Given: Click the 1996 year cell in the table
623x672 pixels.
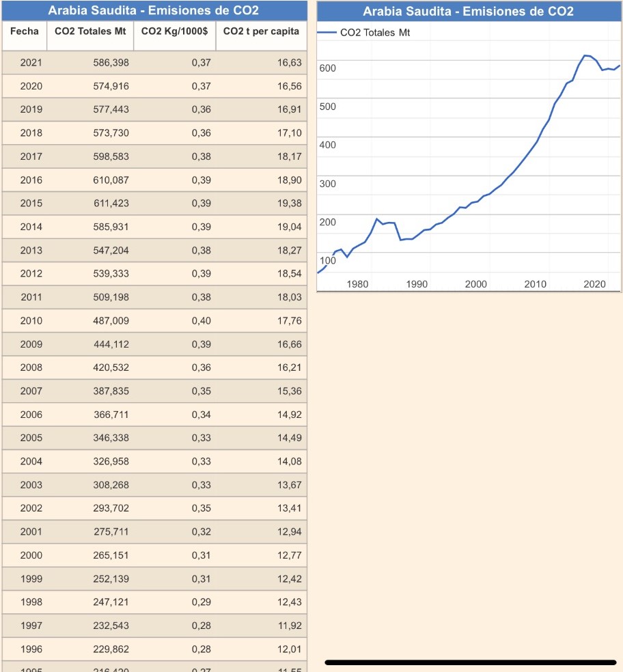Looking at the screenshot, I should tap(31, 649).
